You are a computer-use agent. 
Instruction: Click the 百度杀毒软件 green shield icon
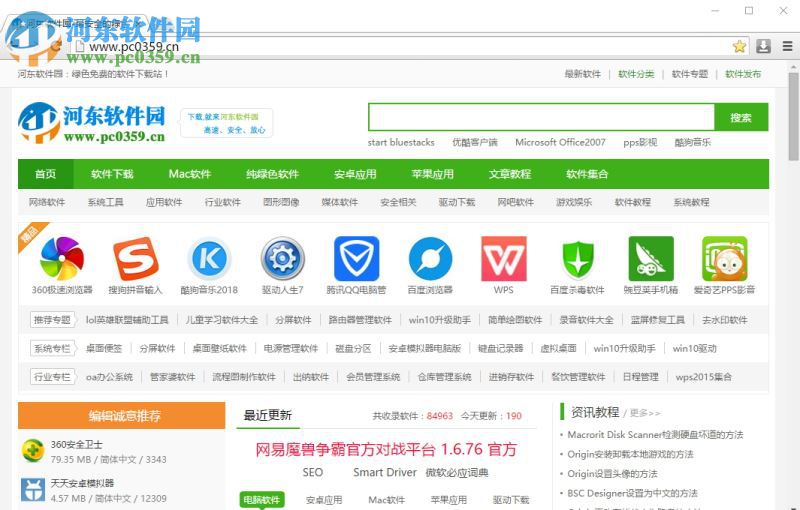click(578, 260)
